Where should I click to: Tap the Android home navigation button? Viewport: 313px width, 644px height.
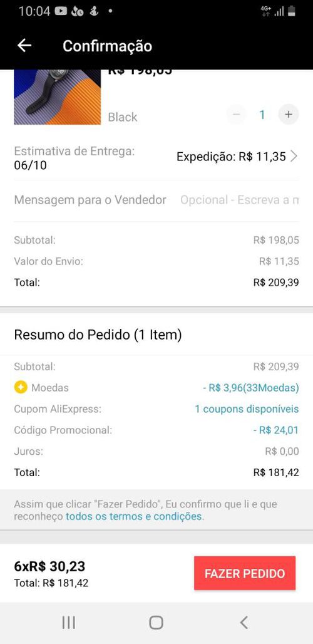tap(156, 623)
